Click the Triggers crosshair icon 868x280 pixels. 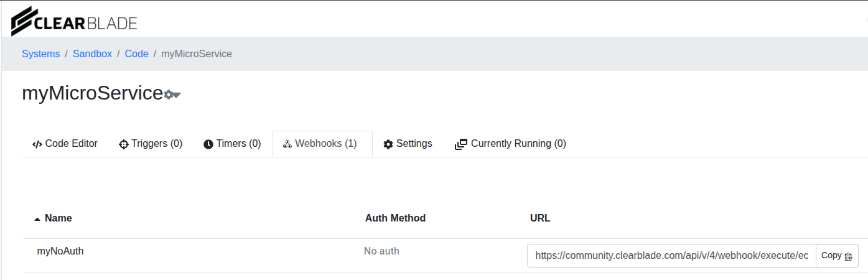point(123,144)
